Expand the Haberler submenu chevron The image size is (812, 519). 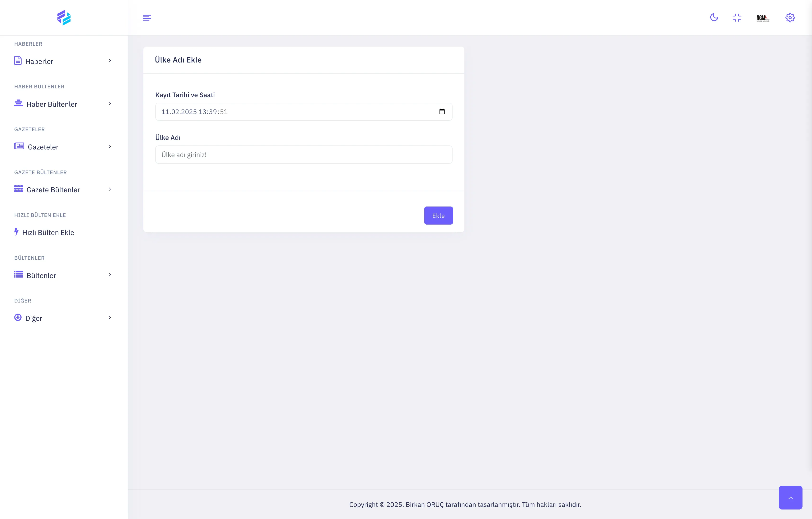[x=110, y=61]
